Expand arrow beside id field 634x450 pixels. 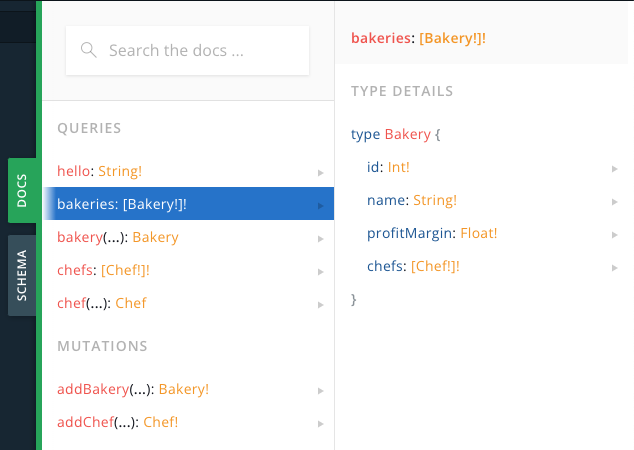coord(615,169)
